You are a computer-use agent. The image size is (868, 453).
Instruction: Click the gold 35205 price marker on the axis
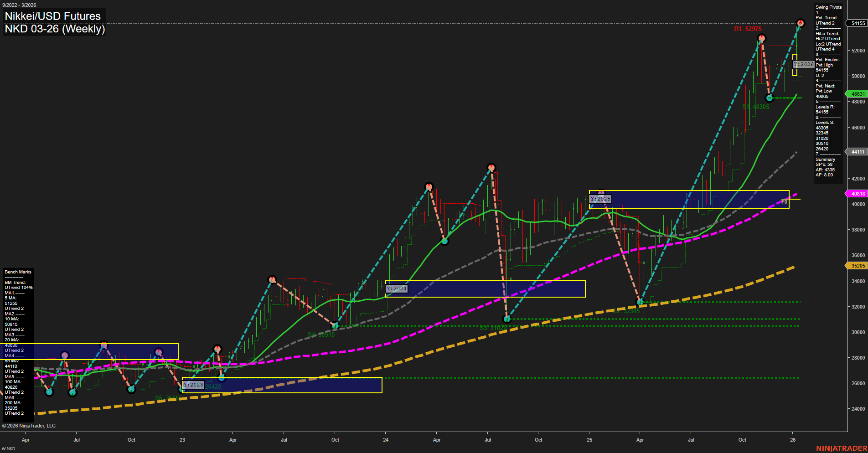point(857,265)
